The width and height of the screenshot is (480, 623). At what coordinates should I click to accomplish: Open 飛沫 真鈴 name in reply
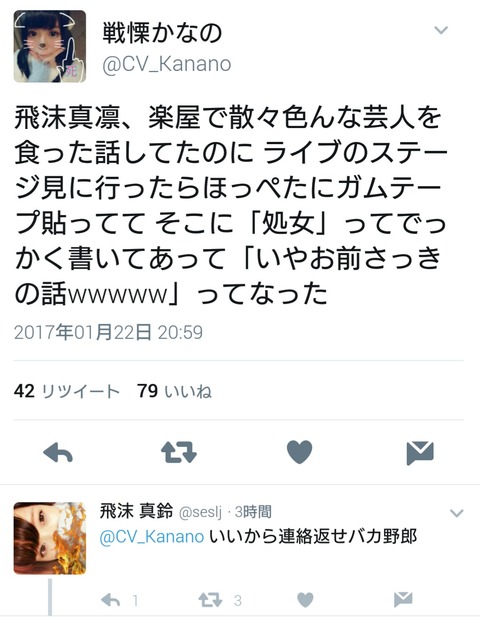(x=136, y=511)
